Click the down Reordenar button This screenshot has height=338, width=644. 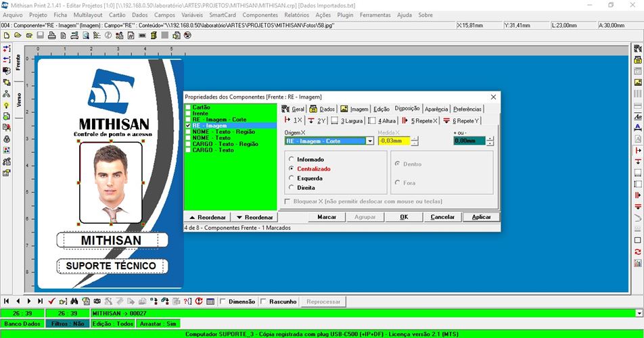(x=254, y=217)
